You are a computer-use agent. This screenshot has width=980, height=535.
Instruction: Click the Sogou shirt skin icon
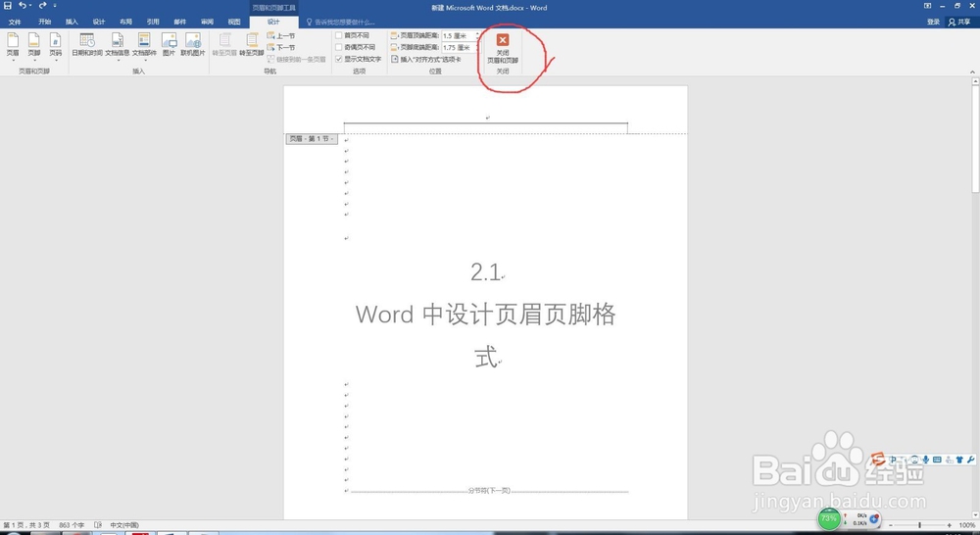click(x=959, y=460)
